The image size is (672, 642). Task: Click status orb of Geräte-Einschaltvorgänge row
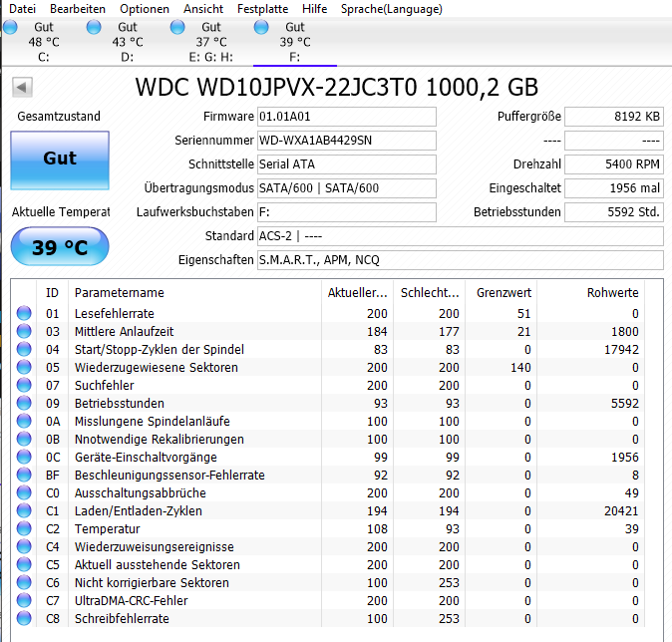[24, 458]
